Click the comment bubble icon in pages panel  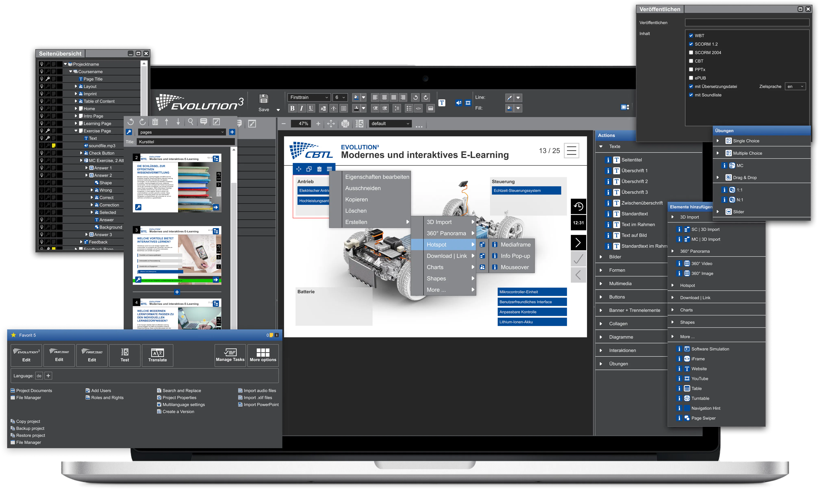click(204, 121)
